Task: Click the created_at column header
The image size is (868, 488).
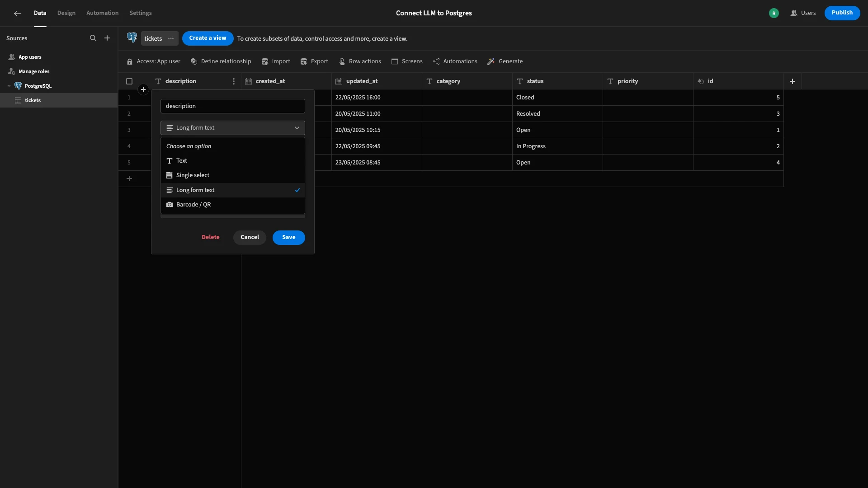Action: 287,81
